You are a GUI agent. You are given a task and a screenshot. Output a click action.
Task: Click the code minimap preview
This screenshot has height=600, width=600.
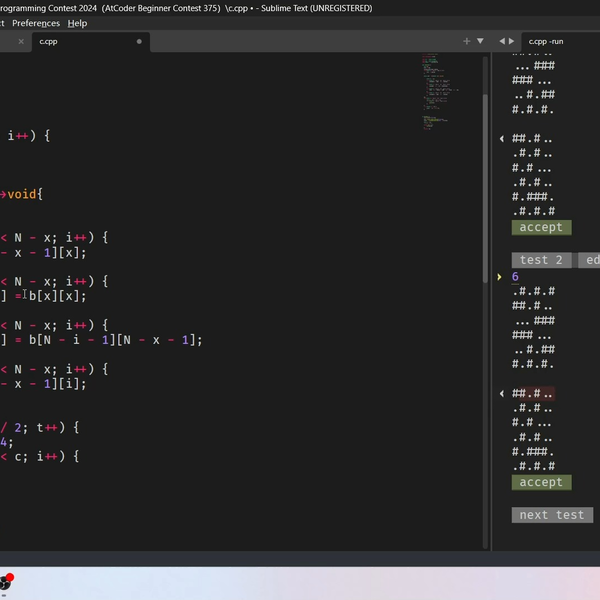point(435,90)
